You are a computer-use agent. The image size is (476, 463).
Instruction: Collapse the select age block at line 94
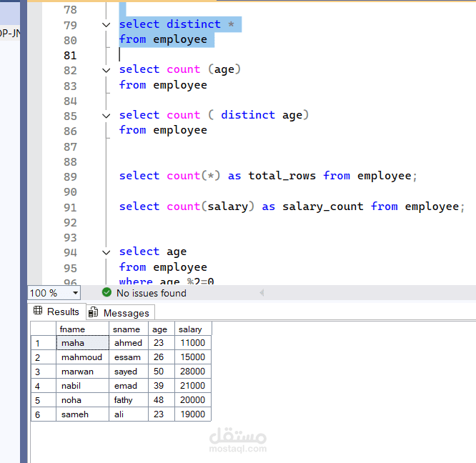(106, 252)
